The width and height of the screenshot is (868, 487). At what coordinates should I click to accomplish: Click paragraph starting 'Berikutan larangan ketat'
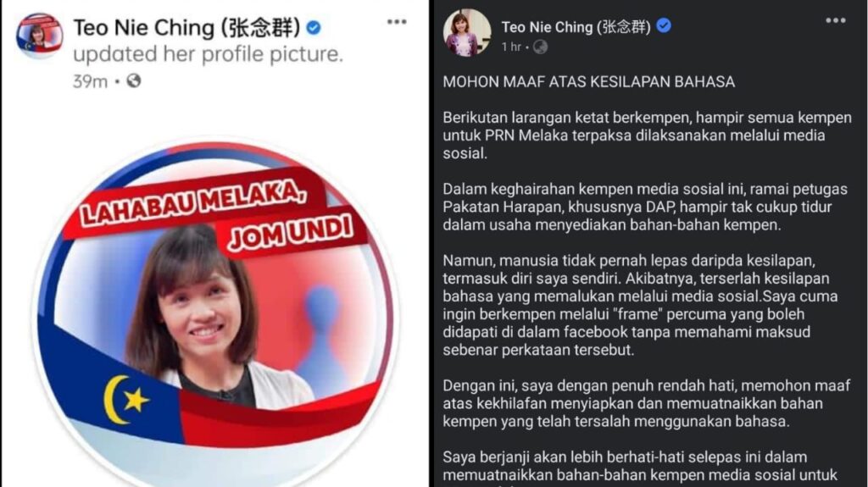click(x=647, y=136)
